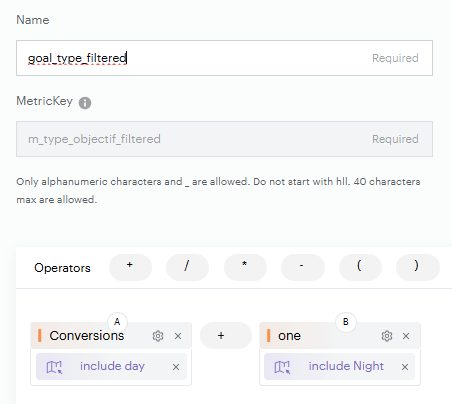Insert the closing parenthesis operator
The image size is (452, 404).
(418, 267)
